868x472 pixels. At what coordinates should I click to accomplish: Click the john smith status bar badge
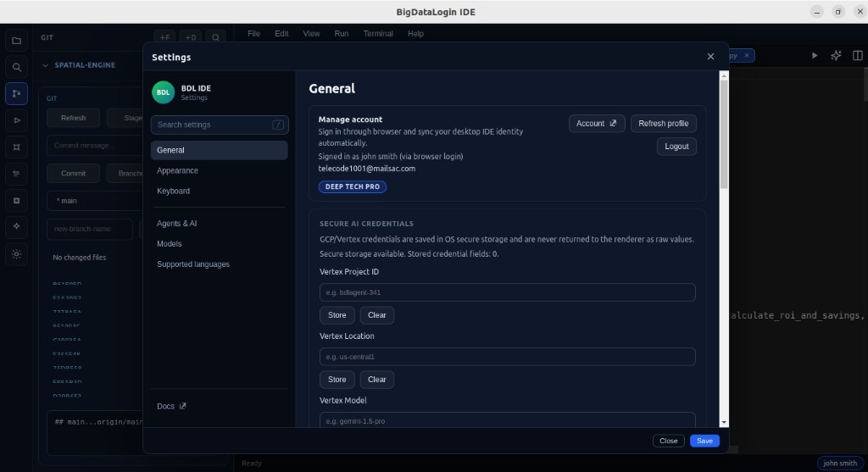[840, 464]
